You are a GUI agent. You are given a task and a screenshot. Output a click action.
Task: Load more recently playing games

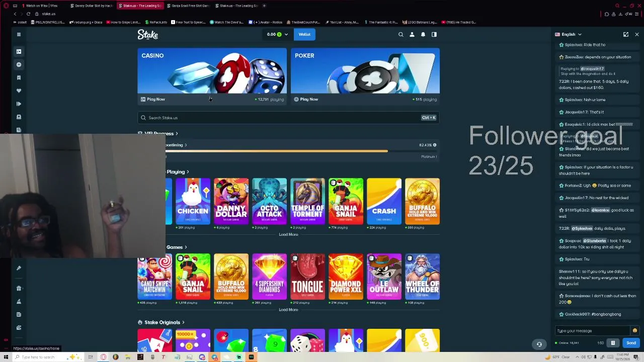(x=288, y=234)
